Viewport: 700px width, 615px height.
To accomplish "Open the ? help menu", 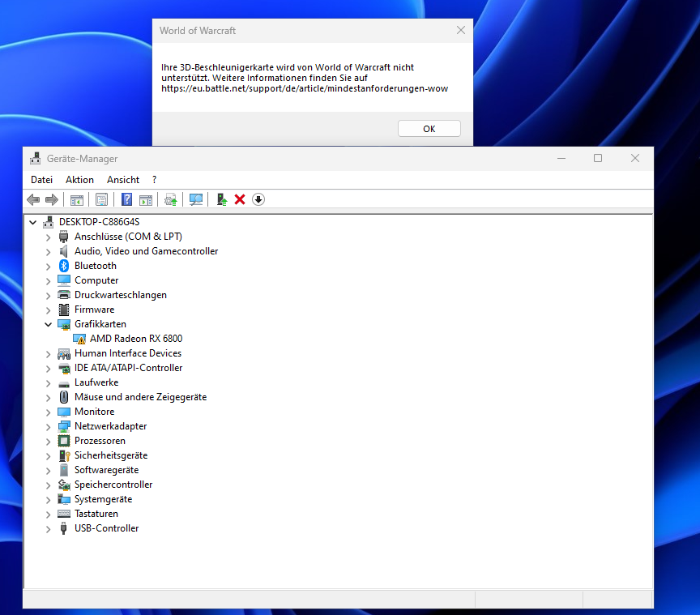I will pyautogui.click(x=154, y=180).
